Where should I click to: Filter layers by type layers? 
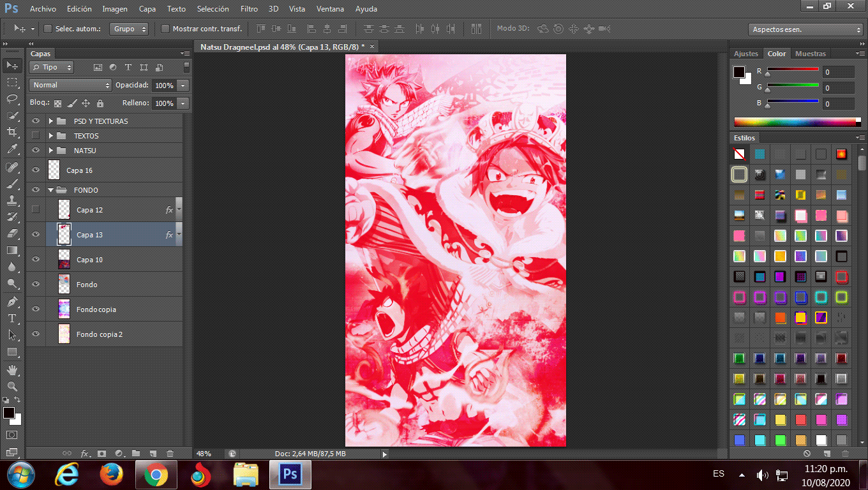(x=128, y=67)
